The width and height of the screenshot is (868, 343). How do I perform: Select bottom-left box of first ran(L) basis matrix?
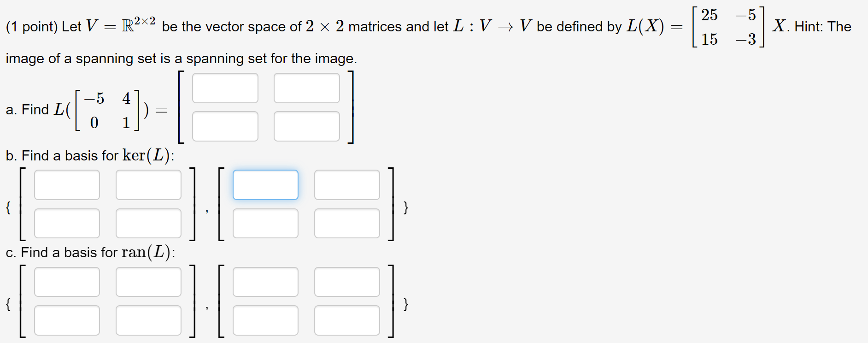(67, 320)
